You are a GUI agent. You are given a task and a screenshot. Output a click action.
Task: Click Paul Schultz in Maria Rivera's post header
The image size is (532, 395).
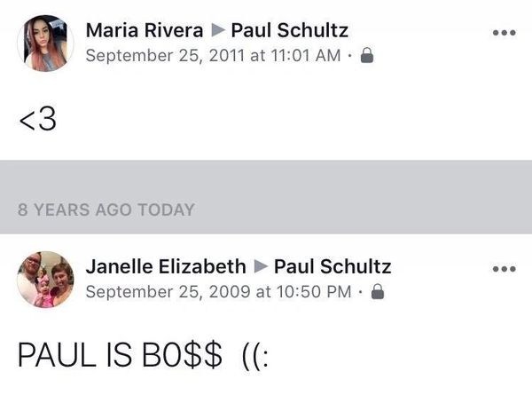click(x=289, y=31)
